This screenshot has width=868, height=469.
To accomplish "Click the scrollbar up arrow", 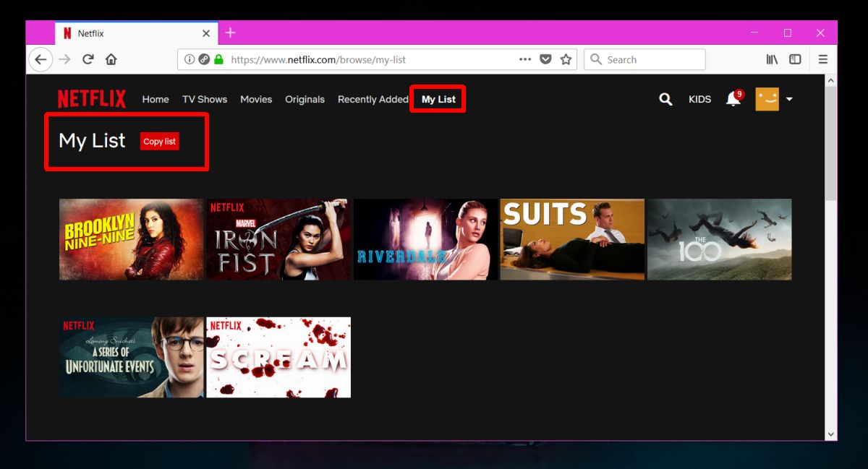I will (x=830, y=80).
